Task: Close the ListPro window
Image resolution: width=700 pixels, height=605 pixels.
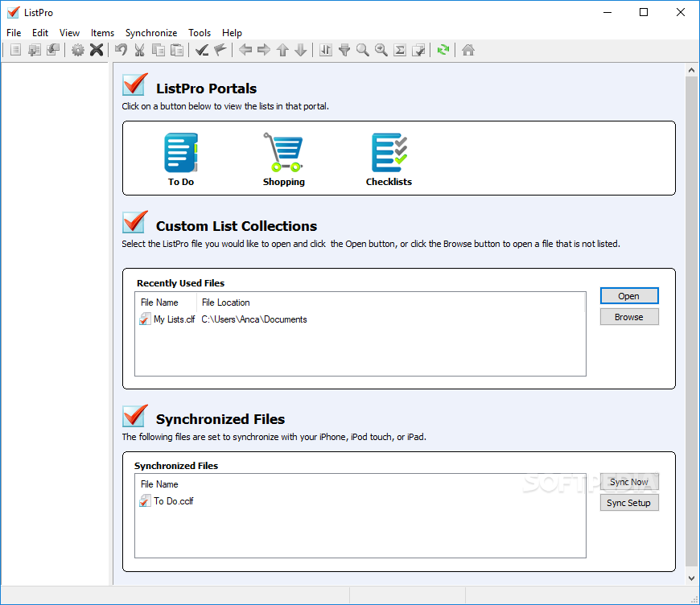Action: coord(681,13)
